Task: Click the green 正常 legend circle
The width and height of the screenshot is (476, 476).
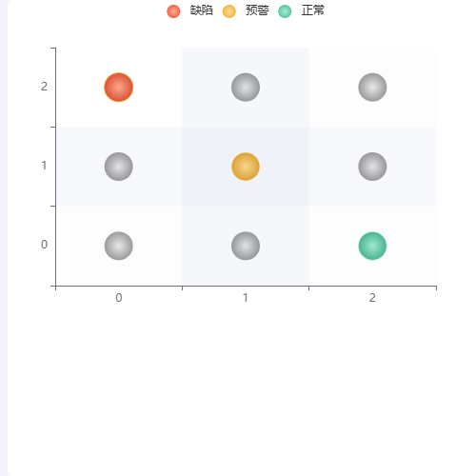Action: 285,11
